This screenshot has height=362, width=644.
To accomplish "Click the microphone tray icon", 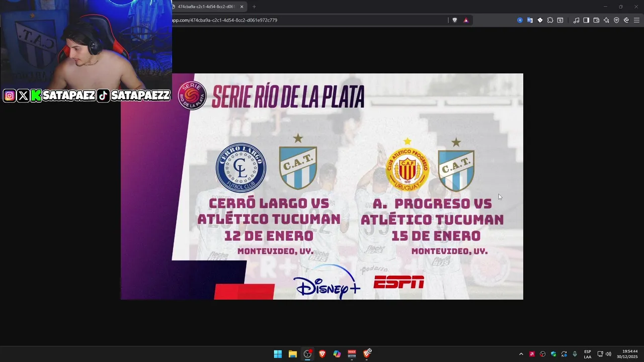I will point(575,354).
